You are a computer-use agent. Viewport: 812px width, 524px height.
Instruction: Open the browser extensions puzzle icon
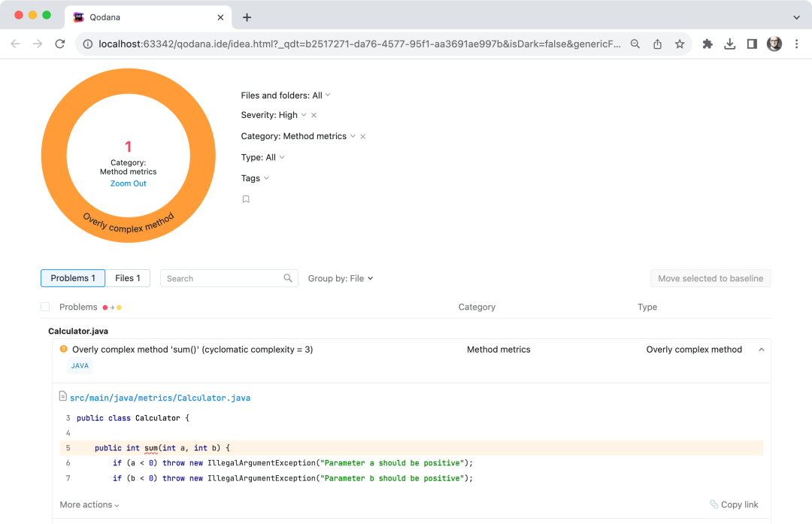[707, 44]
